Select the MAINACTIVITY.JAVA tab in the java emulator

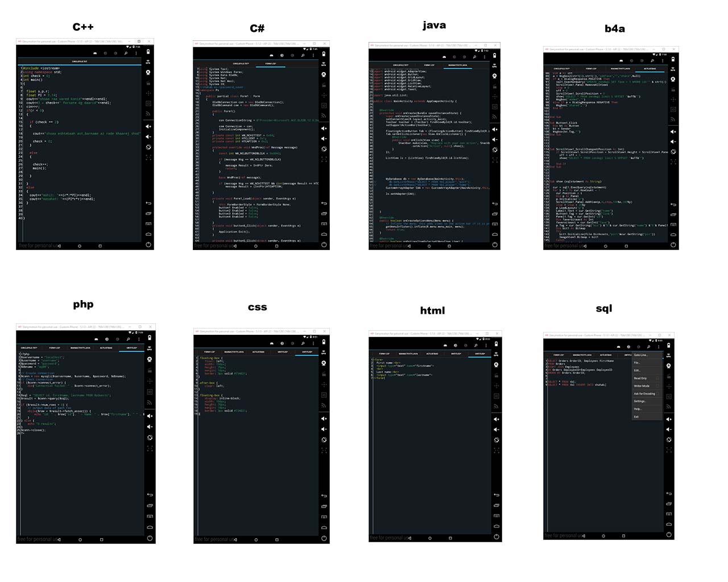tap(458, 65)
